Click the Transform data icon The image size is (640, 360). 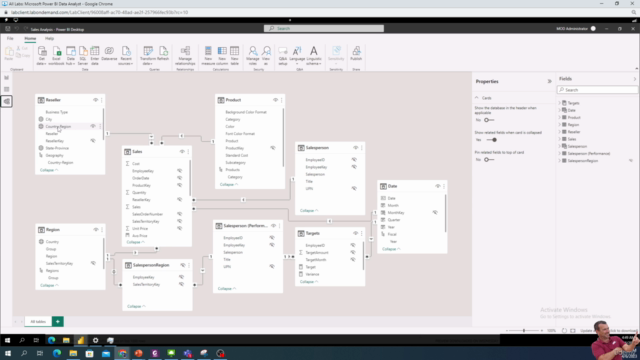(148, 56)
